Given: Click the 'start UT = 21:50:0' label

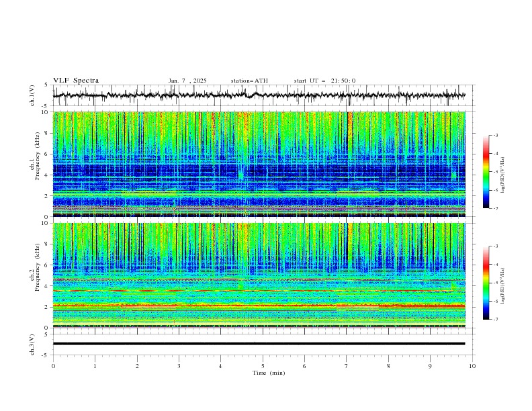Looking at the screenshot, I should pos(324,81).
